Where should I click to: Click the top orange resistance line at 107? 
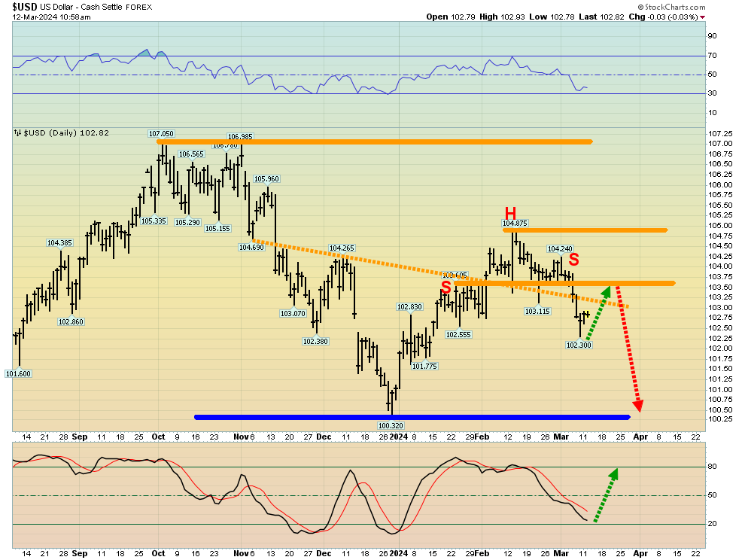coord(375,142)
